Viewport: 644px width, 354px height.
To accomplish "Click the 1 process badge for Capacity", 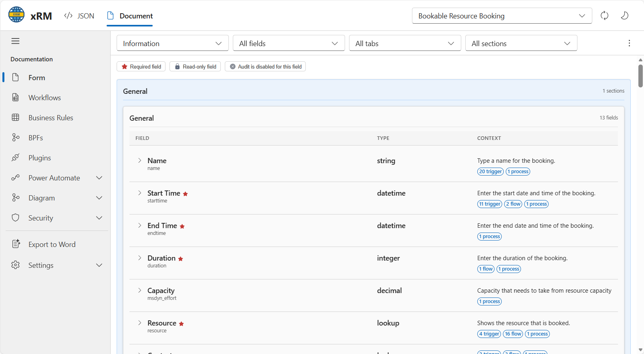I will (x=490, y=301).
